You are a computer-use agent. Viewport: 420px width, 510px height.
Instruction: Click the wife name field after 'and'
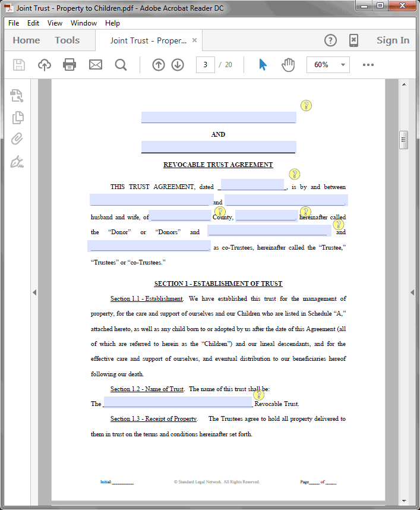pyautogui.click(x=286, y=200)
